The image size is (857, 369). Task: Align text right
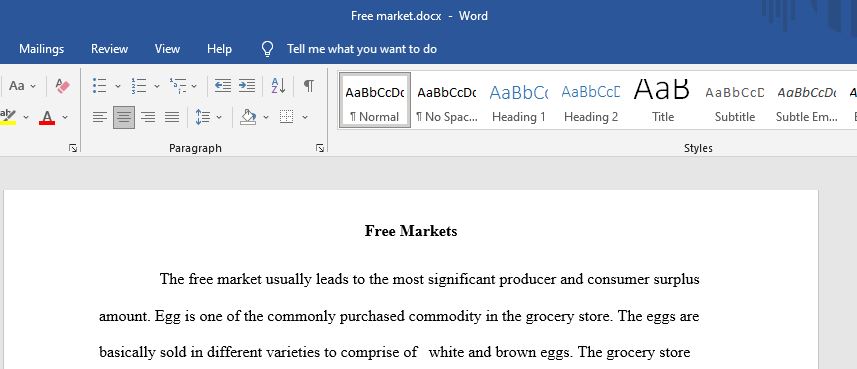point(148,117)
